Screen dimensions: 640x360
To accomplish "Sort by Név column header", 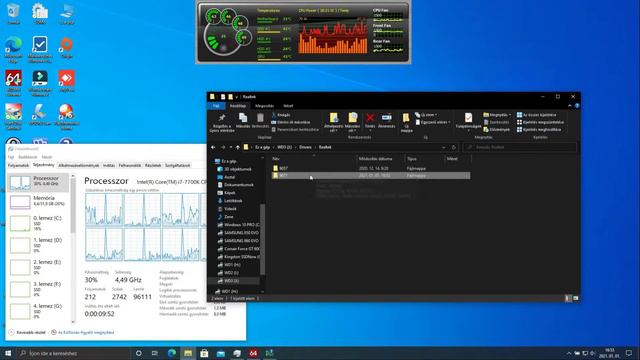I will pyautogui.click(x=276, y=159).
